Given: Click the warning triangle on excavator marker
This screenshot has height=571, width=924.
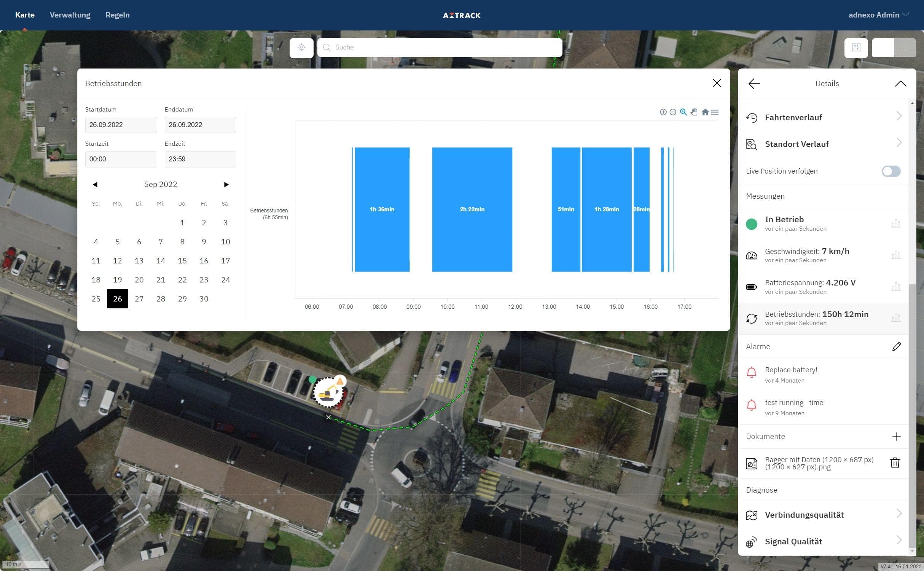Looking at the screenshot, I should (340, 381).
